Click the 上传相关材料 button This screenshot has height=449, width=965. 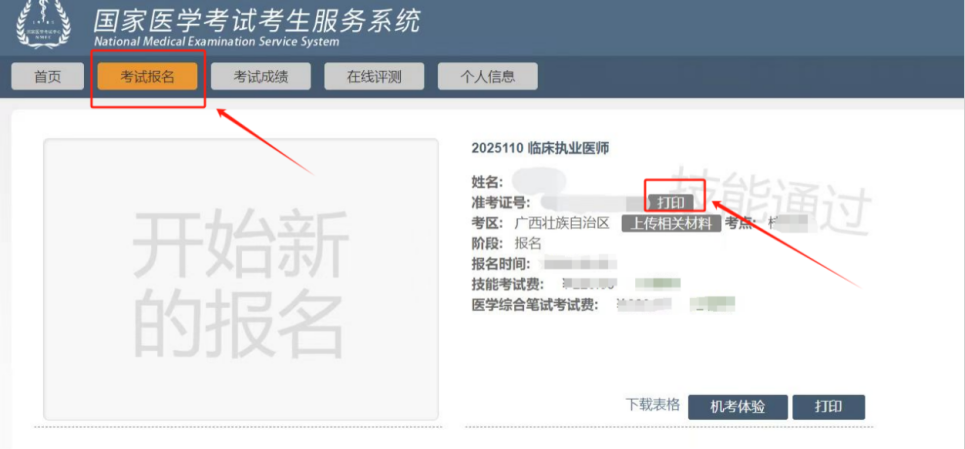pos(671,223)
